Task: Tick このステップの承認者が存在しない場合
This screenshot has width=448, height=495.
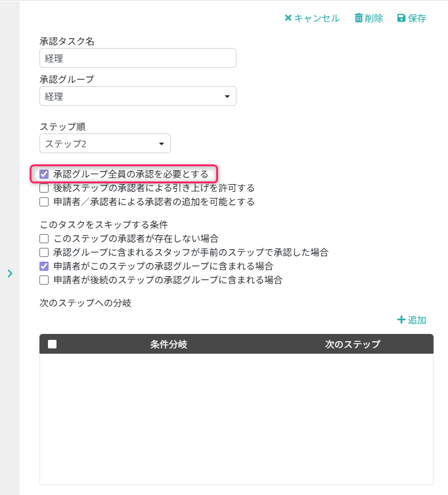Action: pyautogui.click(x=44, y=239)
